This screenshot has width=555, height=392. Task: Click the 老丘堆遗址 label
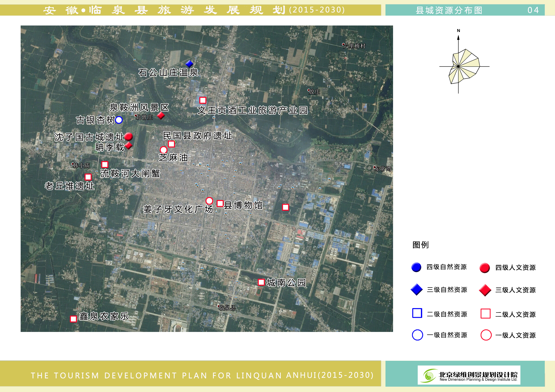[70, 186]
